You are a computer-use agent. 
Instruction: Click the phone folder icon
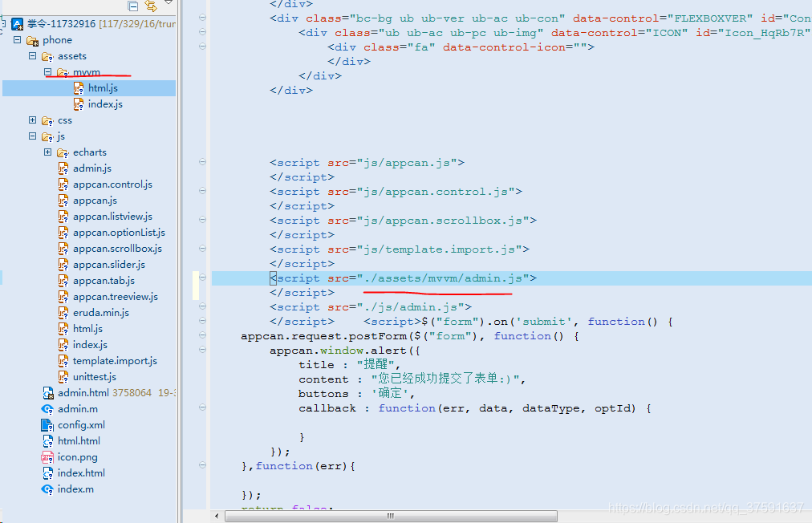pos(33,40)
